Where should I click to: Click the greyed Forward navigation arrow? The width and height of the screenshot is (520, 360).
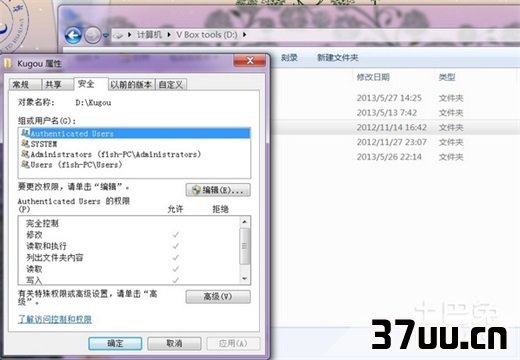[x=92, y=35]
